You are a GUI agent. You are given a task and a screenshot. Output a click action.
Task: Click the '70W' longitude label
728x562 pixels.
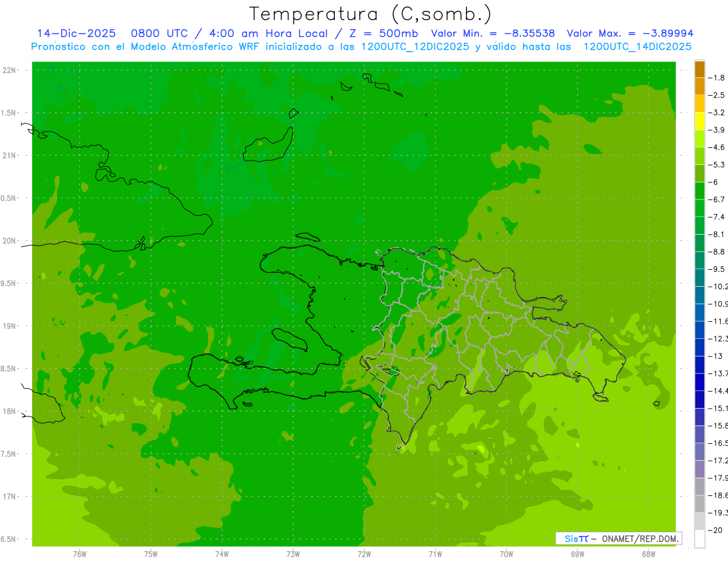(x=507, y=554)
